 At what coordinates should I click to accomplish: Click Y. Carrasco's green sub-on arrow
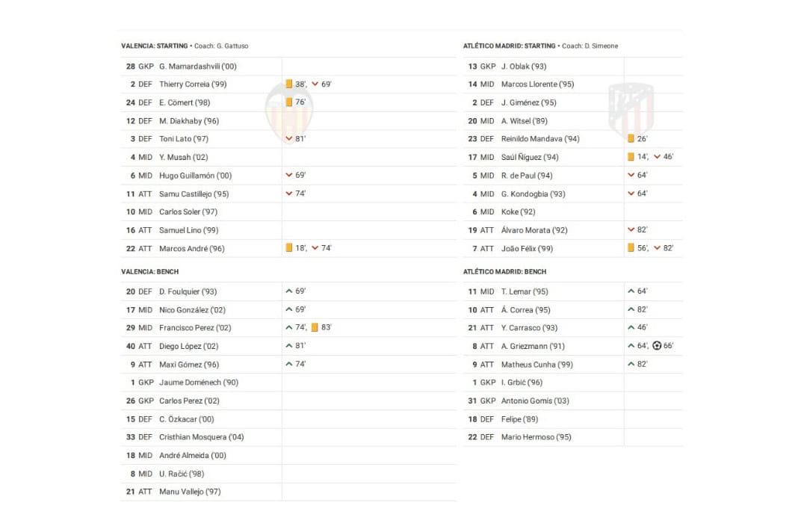pyautogui.click(x=631, y=328)
